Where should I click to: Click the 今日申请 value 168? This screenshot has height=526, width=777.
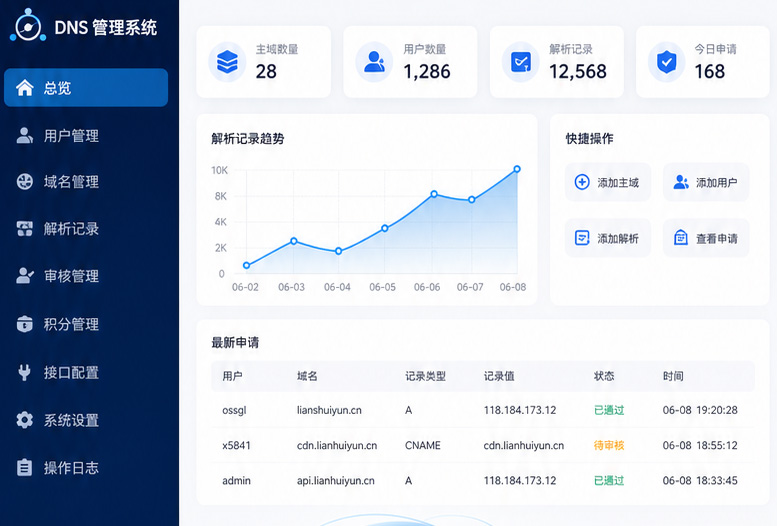coord(710,71)
